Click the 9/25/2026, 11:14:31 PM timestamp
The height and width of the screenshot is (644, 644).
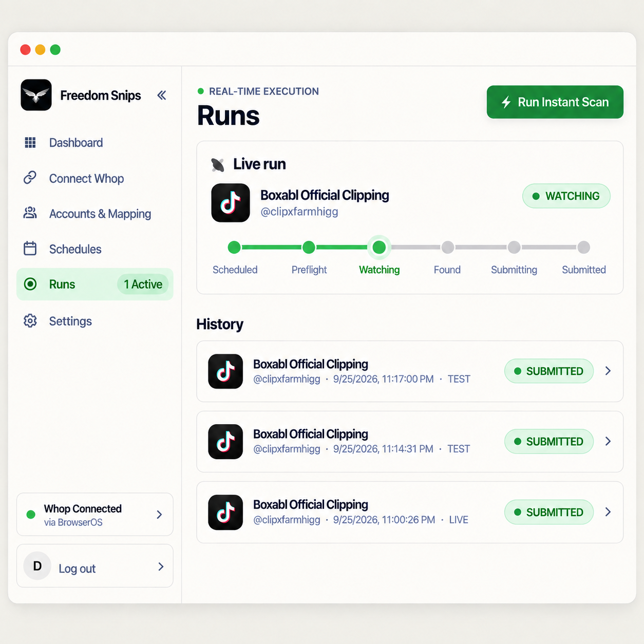tap(383, 449)
